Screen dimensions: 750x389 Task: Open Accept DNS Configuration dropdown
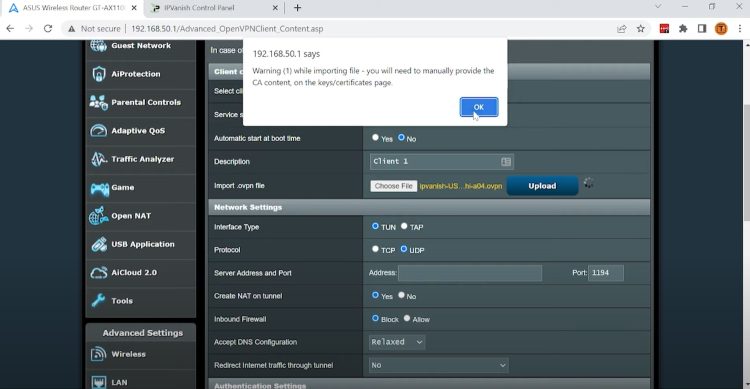397,342
